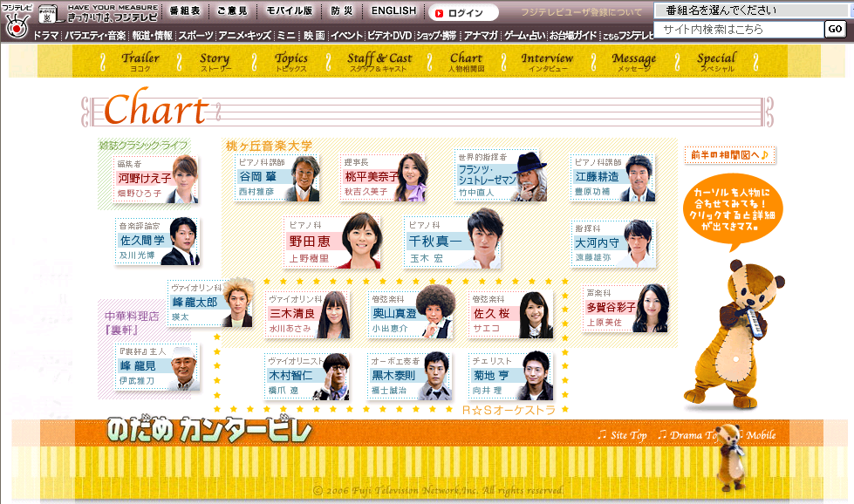Viewport: 854px width, 504px height.
Task: Open the 江藤耕造 character card
Action: tap(612, 177)
